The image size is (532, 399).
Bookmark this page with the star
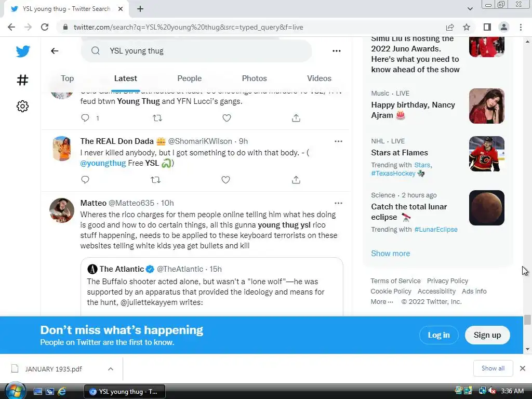(x=467, y=27)
